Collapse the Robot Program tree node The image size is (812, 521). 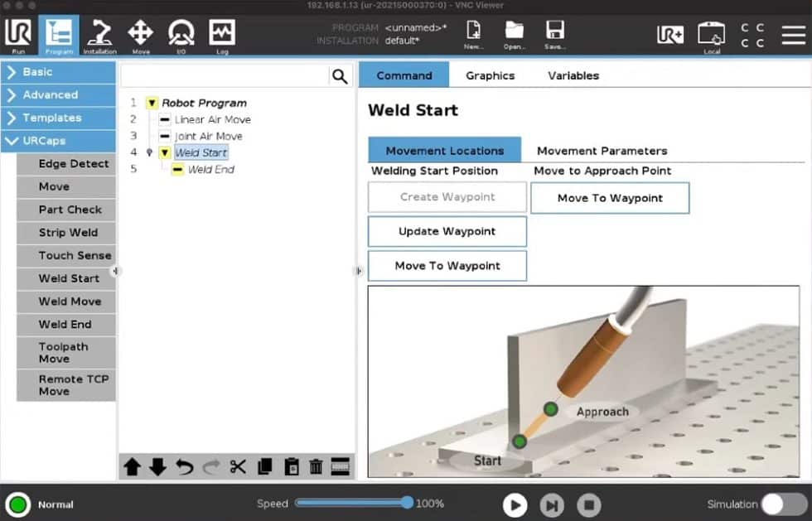pyautogui.click(x=152, y=103)
